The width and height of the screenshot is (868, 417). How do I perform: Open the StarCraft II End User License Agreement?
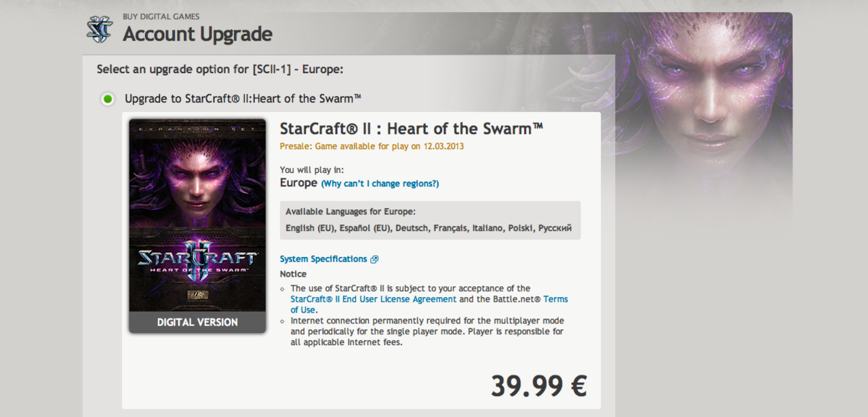pyautogui.click(x=373, y=298)
